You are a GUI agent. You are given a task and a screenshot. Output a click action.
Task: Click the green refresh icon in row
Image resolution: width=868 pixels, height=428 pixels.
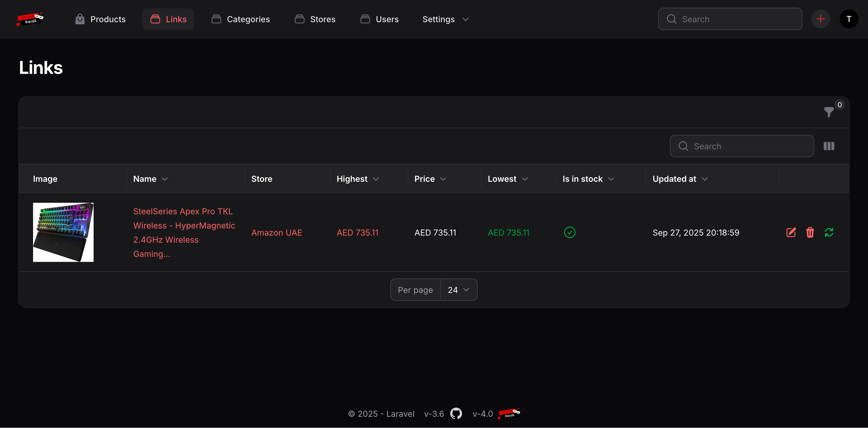(x=829, y=232)
